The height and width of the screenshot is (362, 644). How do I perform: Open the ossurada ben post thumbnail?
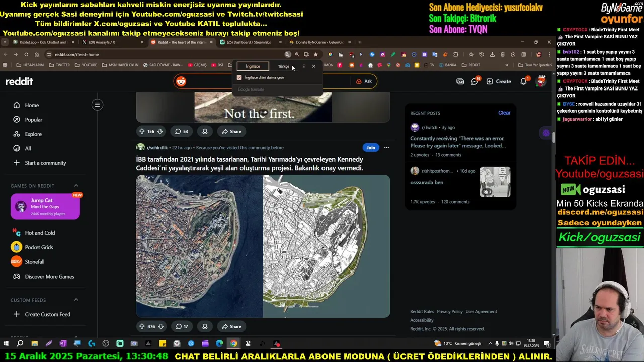pos(495,182)
